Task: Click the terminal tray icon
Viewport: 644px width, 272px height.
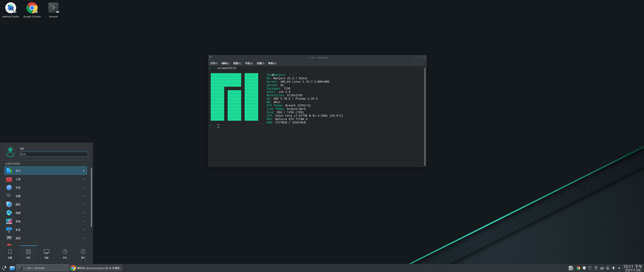Action: tap(590, 268)
